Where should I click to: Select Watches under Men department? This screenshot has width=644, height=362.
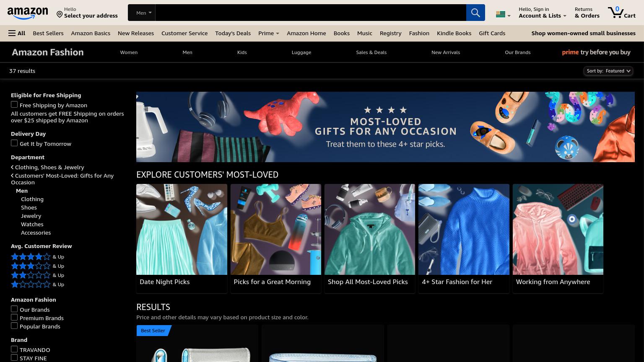click(x=32, y=224)
